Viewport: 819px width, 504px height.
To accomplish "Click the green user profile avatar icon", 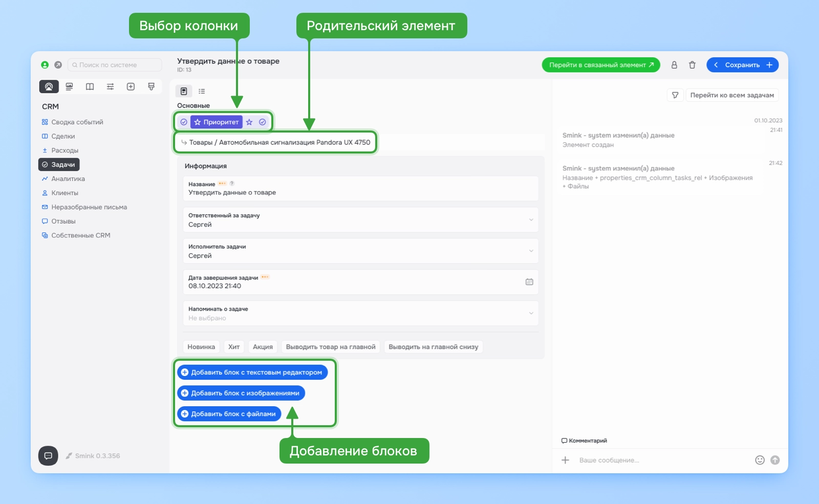I will point(45,65).
